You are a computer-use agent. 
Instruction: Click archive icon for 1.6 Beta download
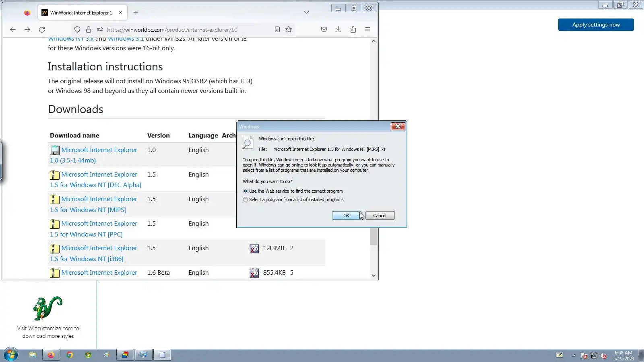[x=54, y=273]
